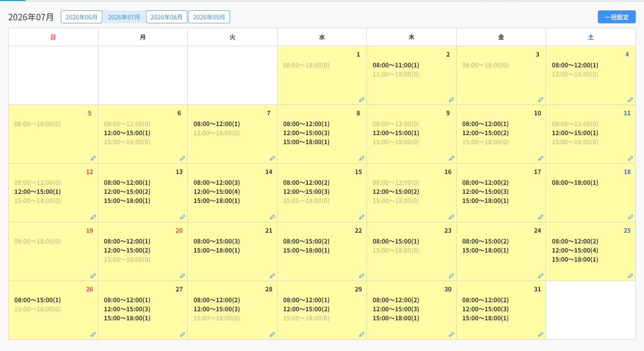Click 08:00〜15:00(1) slot on July 26
The image size is (644, 351).
[38, 300]
